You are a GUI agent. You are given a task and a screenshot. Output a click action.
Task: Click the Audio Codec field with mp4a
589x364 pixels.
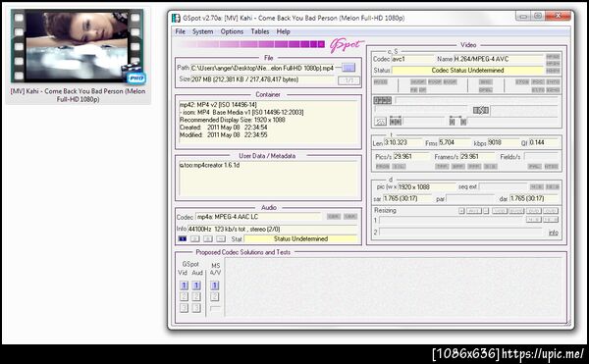click(258, 217)
